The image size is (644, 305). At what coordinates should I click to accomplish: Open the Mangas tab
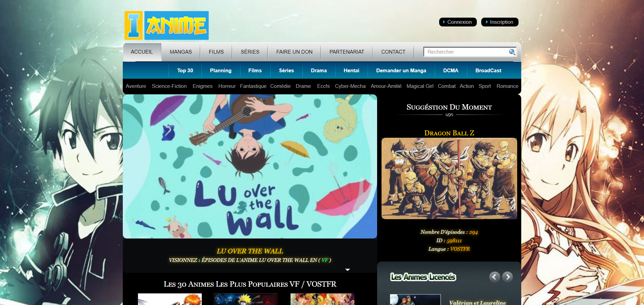coord(181,52)
